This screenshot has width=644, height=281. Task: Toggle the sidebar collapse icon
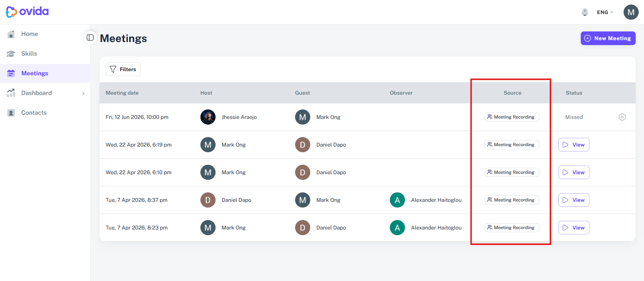click(x=90, y=37)
